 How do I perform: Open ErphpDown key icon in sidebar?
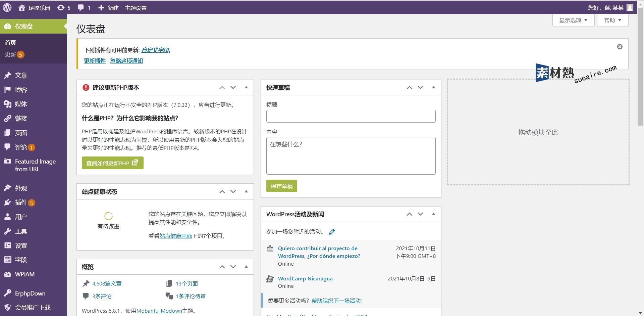7,293
